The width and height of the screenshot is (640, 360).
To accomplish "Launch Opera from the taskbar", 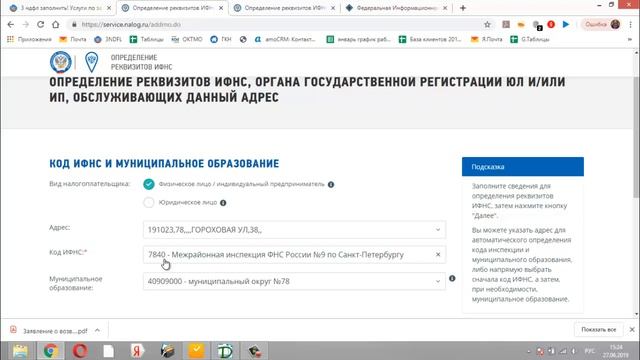I will (80, 351).
